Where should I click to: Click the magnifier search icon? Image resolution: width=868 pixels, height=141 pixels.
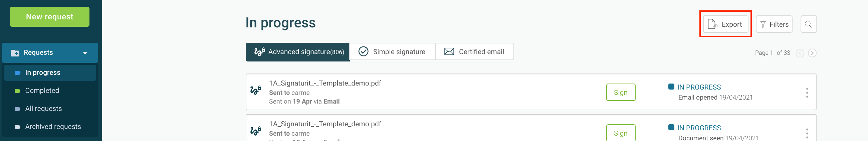[808, 24]
